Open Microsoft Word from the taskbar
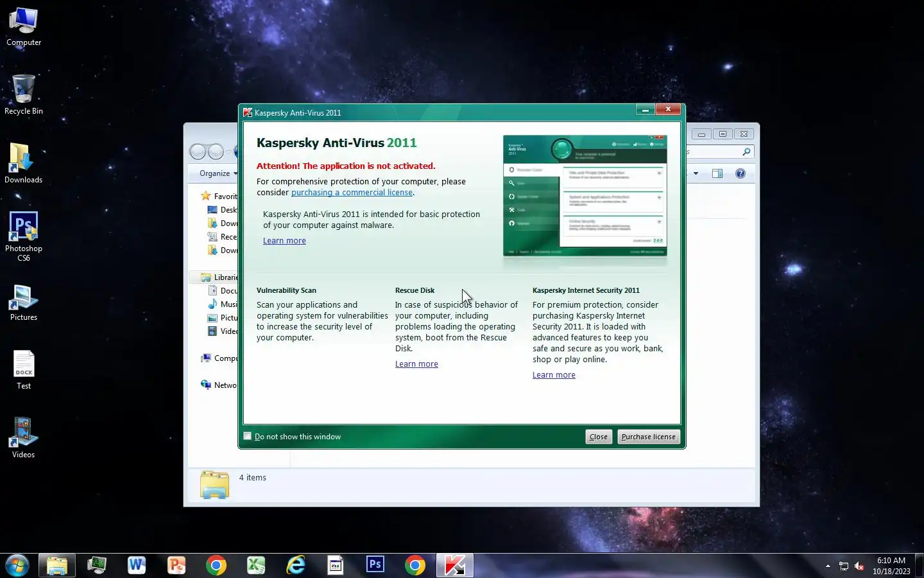924x578 pixels. click(137, 565)
